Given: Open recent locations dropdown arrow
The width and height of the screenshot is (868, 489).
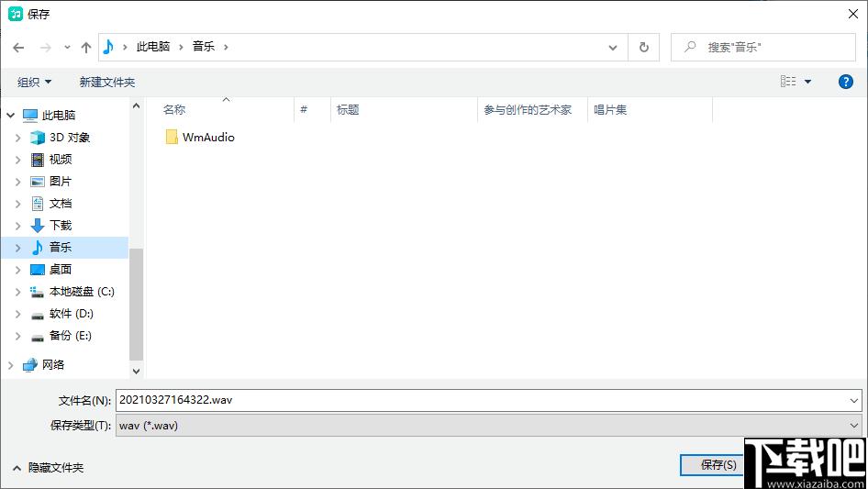Looking at the screenshot, I should 67,48.
